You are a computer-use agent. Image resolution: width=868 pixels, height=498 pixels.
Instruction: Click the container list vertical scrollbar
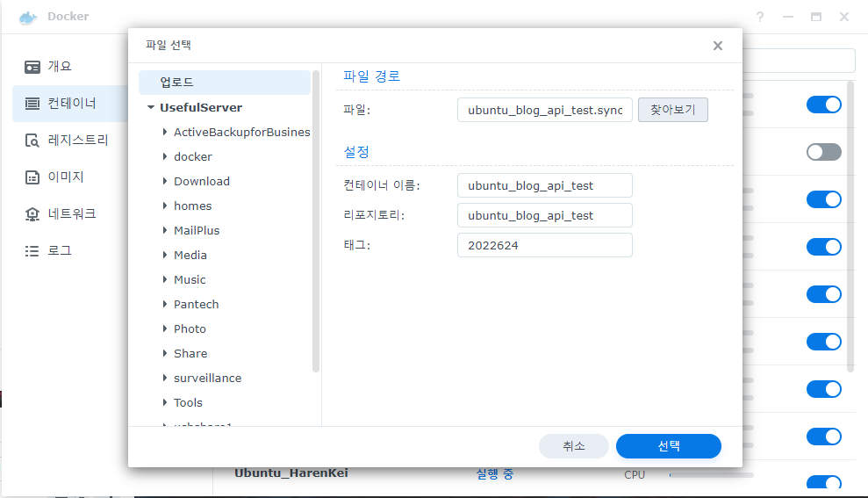[850, 227]
